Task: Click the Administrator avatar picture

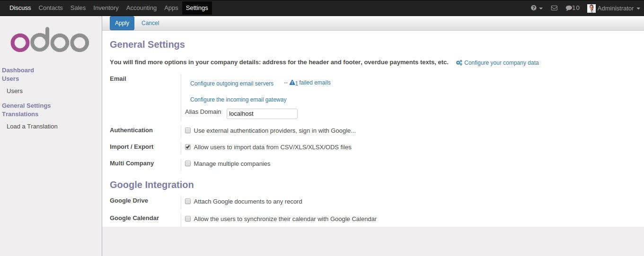Action: pyautogui.click(x=591, y=8)
